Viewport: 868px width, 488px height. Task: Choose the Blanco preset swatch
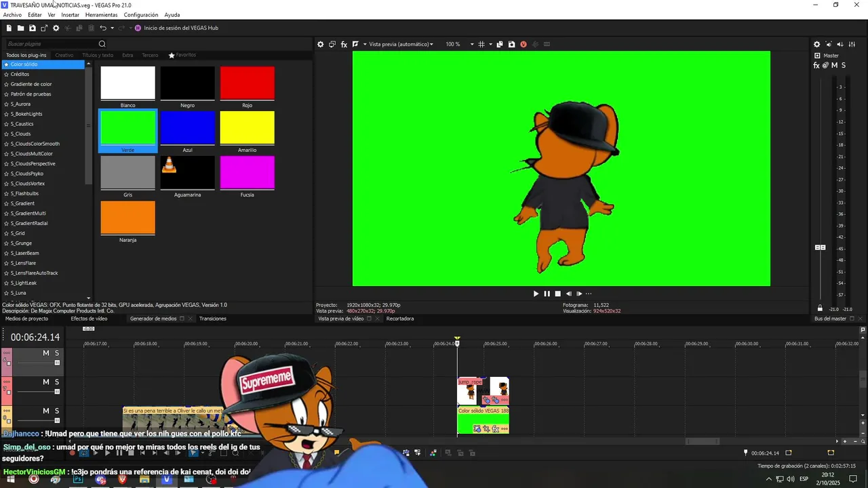tap(127, 83)
